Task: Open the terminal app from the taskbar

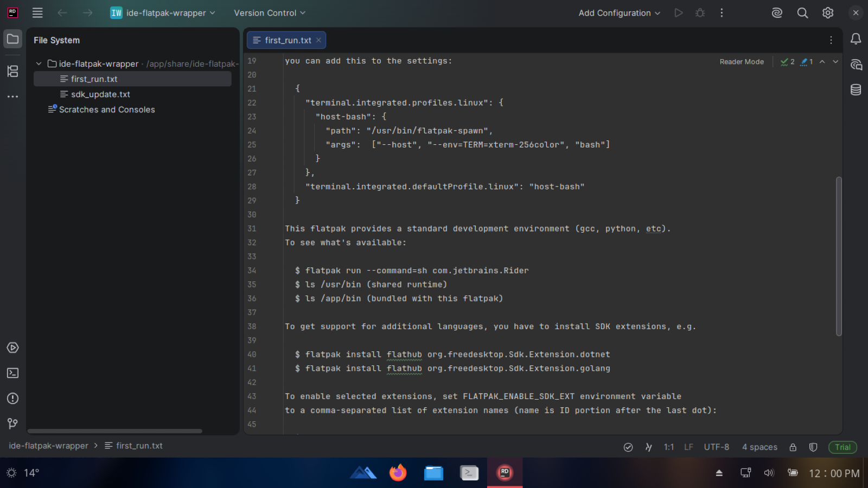Action: [469, 473]
